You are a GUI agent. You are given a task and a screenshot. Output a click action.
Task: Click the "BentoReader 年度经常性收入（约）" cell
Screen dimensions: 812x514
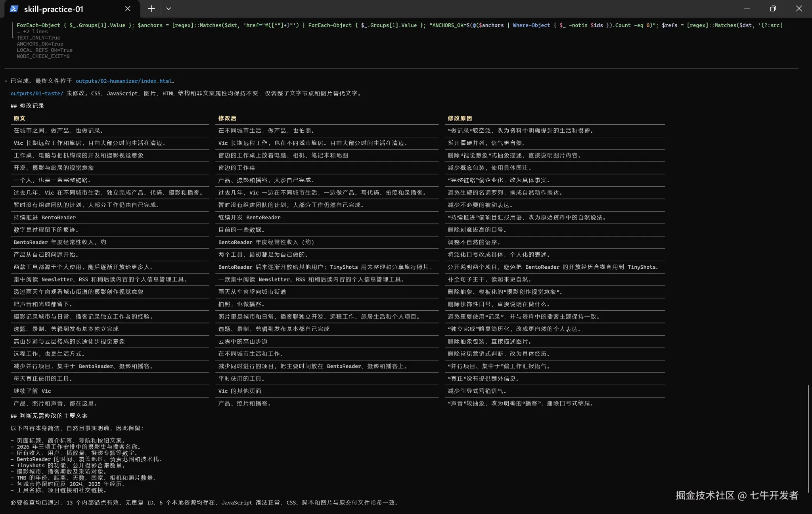pos(266,242)
